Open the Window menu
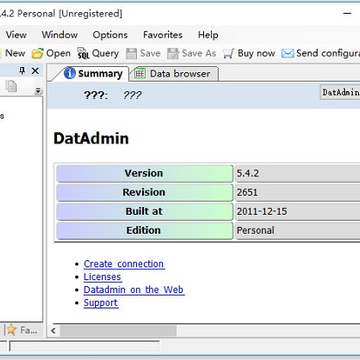 pyautogui.click(x=60, y=35)
